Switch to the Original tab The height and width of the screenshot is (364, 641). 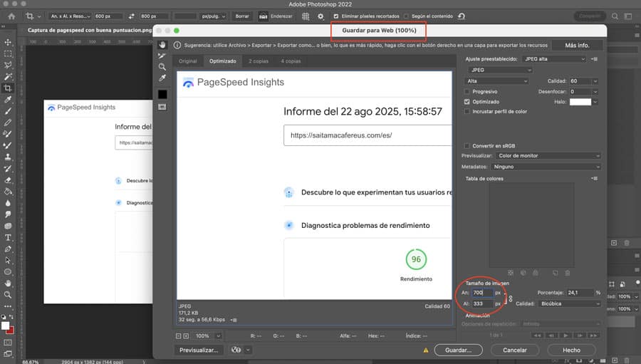187,61
